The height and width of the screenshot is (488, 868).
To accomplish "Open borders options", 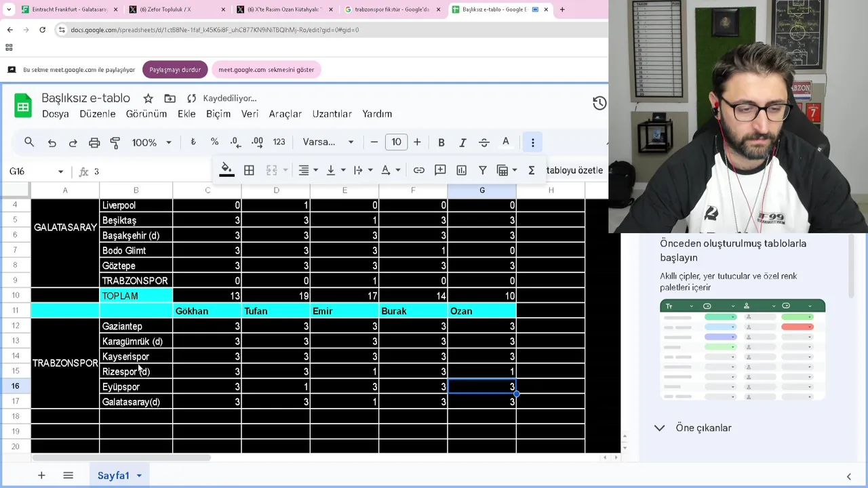I will click(249, 170).
